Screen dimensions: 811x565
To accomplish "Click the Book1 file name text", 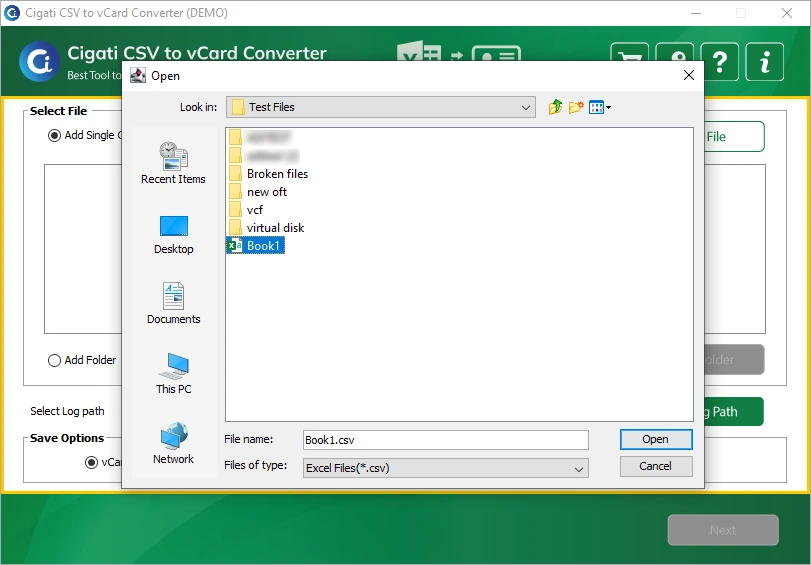I will (263, 246).
